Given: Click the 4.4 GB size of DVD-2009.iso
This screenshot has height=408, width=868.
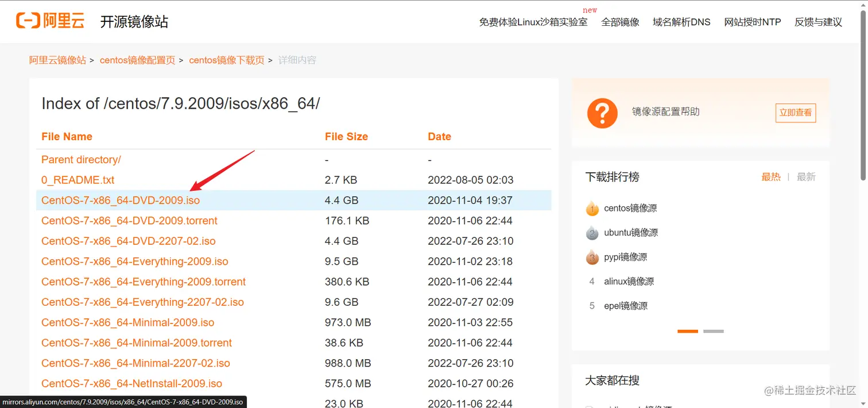Looking at the screenshot, I should coord(342,201).
